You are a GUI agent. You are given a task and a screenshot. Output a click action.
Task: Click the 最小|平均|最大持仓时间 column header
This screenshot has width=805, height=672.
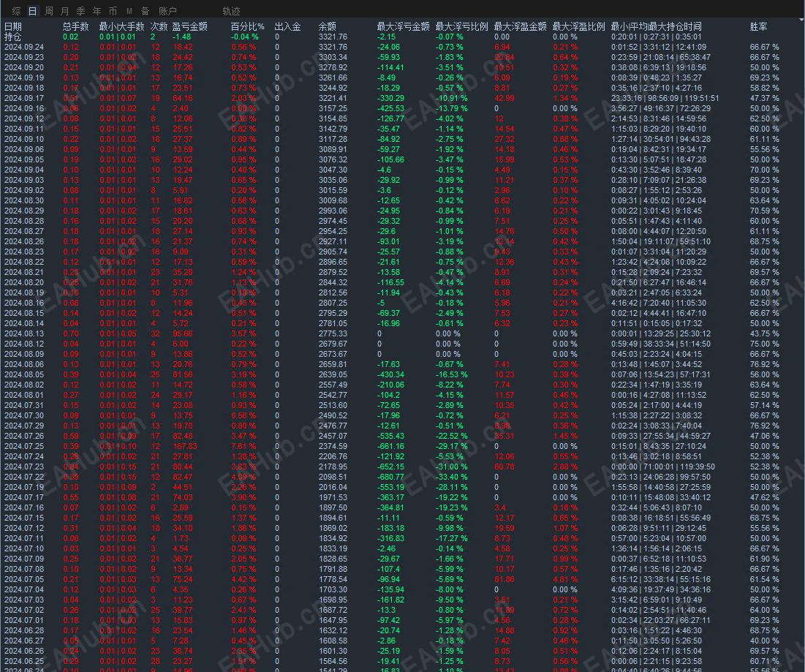(x=656, y=26)
